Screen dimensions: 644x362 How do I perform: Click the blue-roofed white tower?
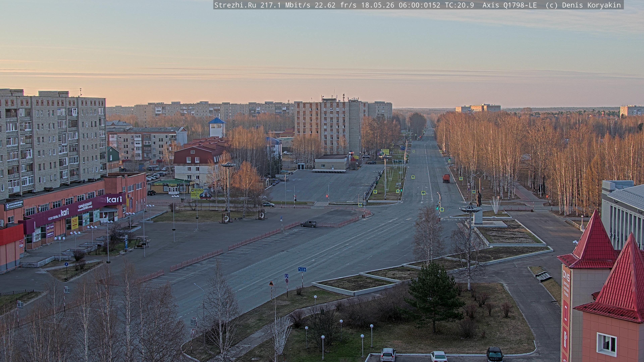pyautogui.click(x=217, y=127)
